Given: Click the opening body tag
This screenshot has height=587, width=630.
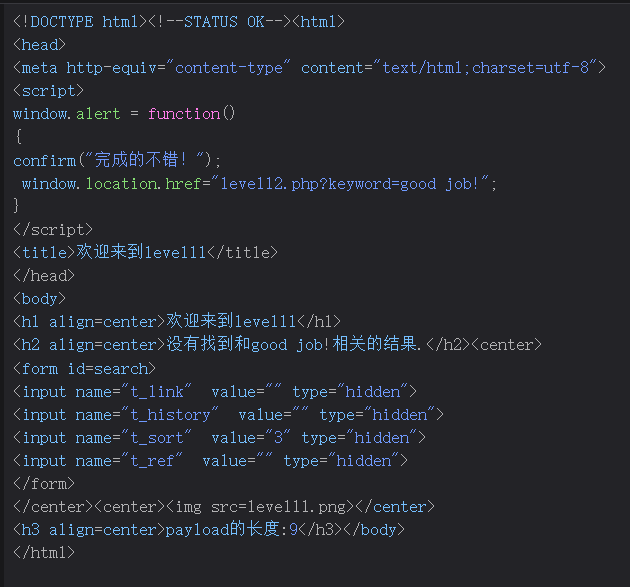Looking at the screenshot, I should point(39,298).
